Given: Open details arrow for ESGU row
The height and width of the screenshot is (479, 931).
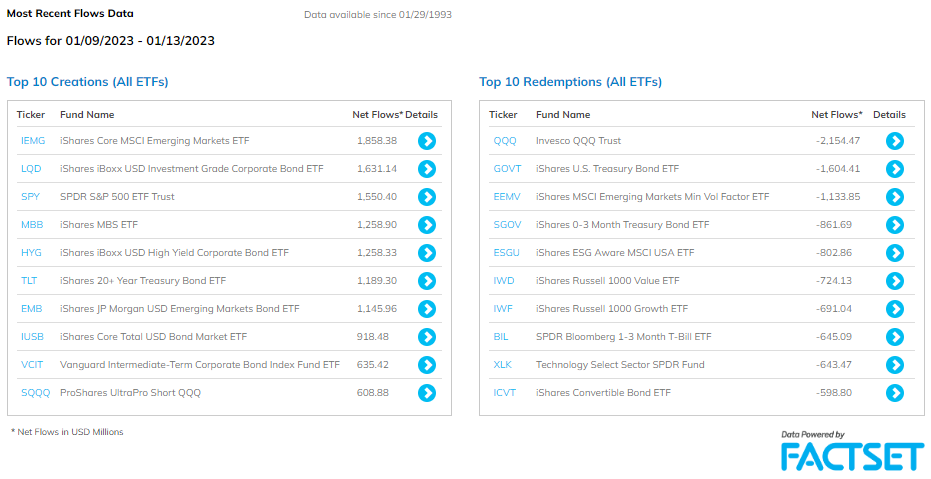Looking at the screenshot, I should click(x=895, y=253).
